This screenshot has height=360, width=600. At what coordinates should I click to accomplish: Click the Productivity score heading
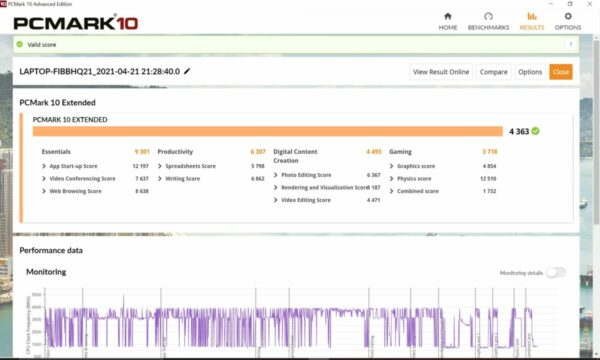coord(175,151)
